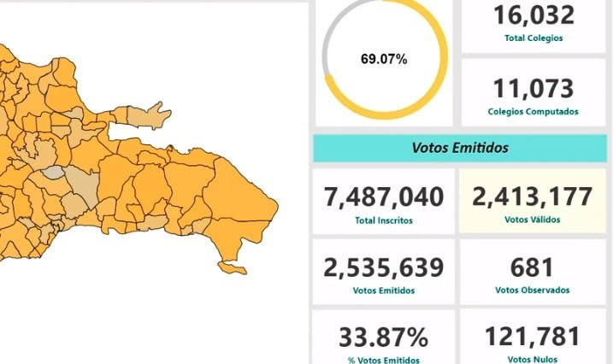Click the Votos Válidos label text

532,220
